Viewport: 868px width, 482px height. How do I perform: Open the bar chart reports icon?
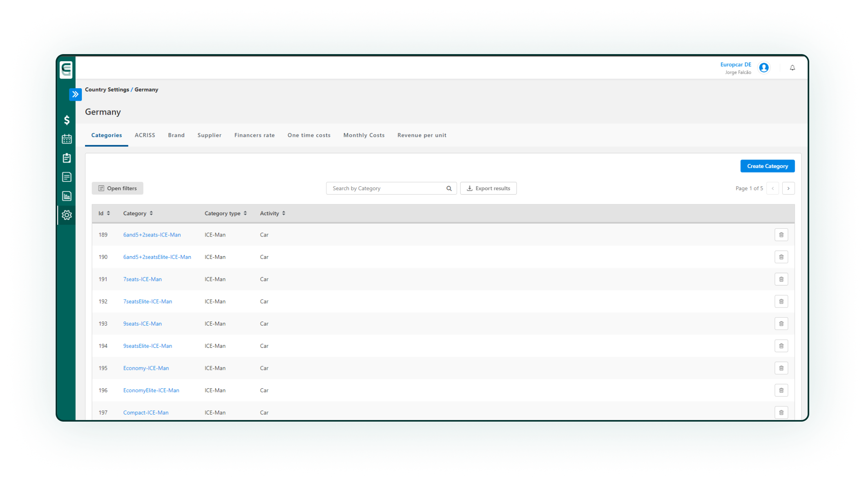coord(67,196)
